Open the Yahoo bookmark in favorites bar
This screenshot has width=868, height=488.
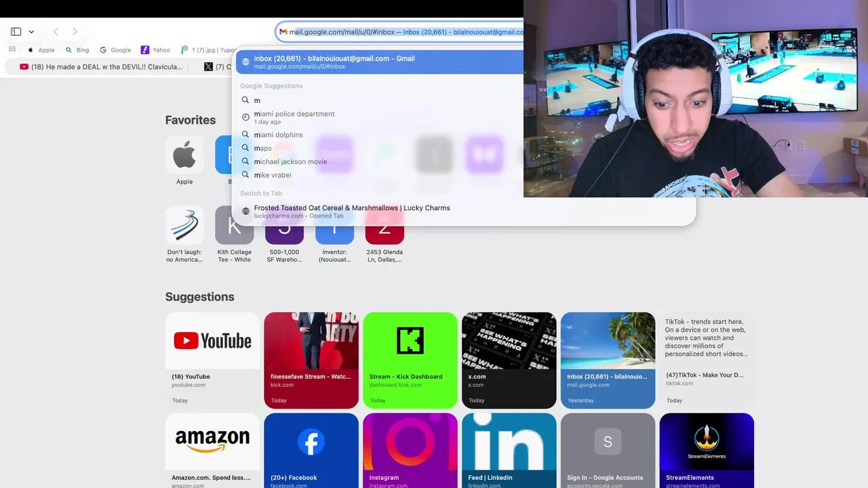click(x=156, y=49)
